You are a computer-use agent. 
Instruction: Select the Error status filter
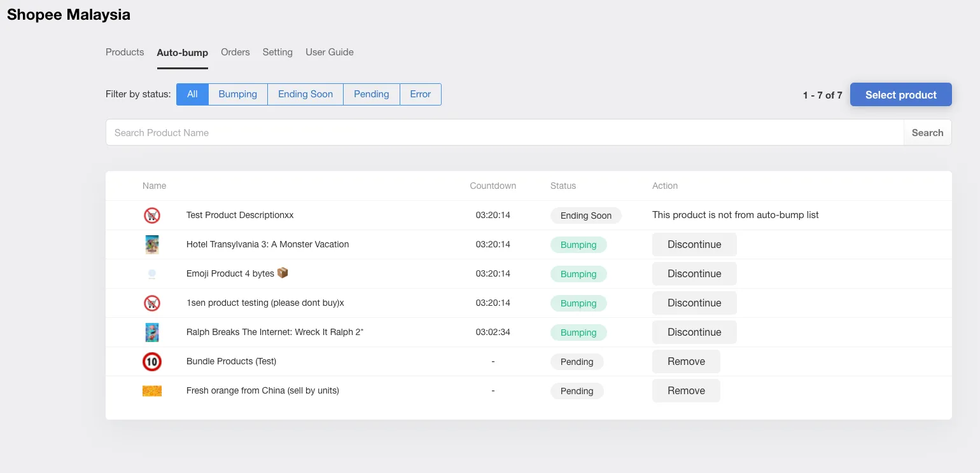pos(420,94)
